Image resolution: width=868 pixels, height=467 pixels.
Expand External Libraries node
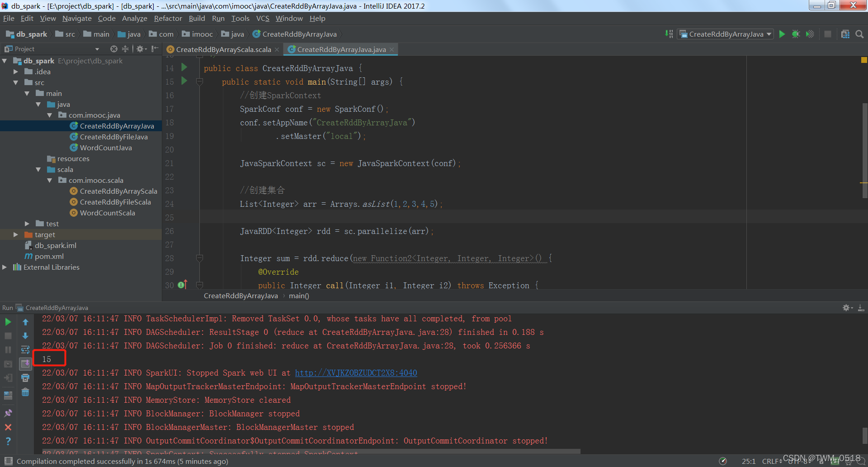coord(5,267)
